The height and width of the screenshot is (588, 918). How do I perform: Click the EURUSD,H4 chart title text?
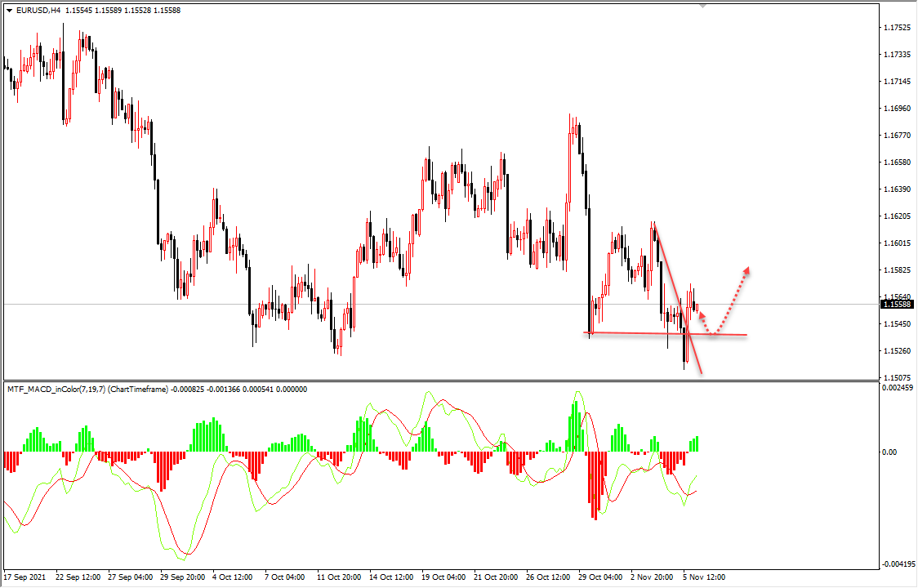coord(38,10)
